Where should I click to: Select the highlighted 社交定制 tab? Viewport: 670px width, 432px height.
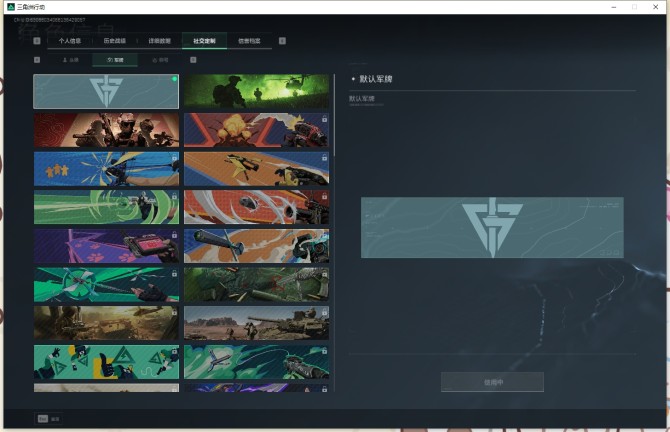(x=204, y=41)
